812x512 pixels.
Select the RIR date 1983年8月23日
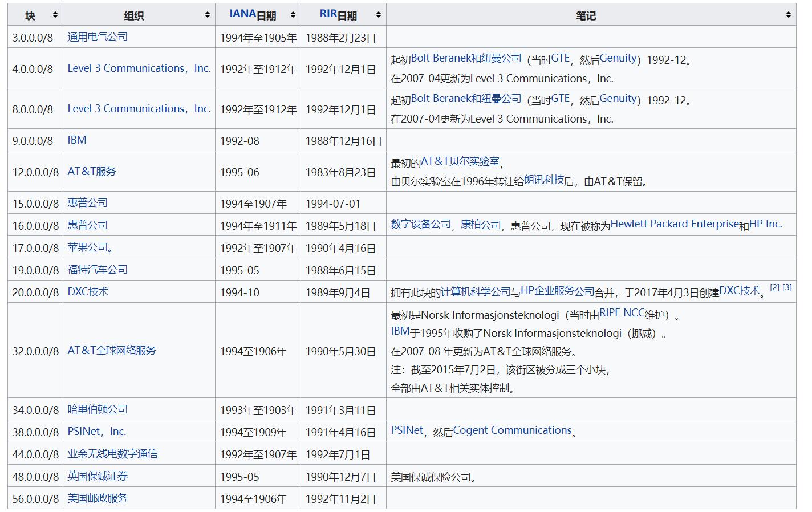341,172
